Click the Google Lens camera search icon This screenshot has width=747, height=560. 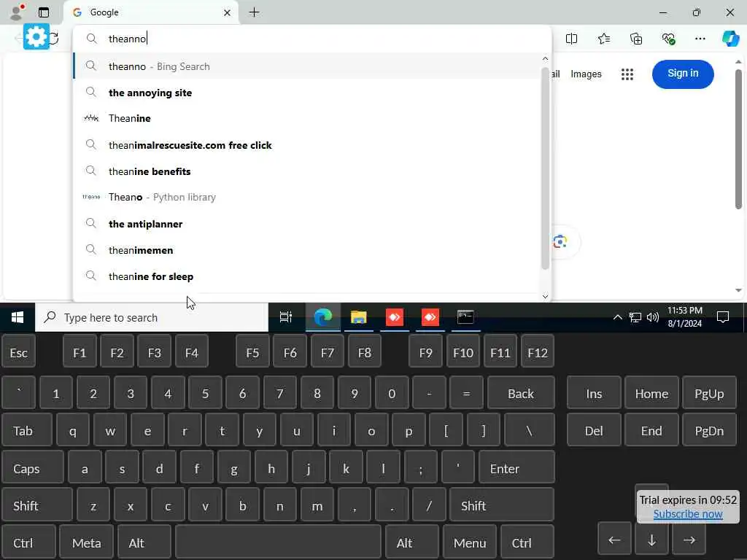pyautogui.click(x=560, y=241)
